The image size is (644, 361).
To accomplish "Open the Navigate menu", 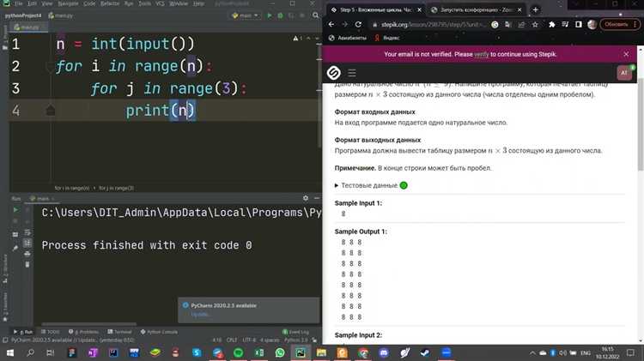I will pyautogui.click(x=68, y=3).
